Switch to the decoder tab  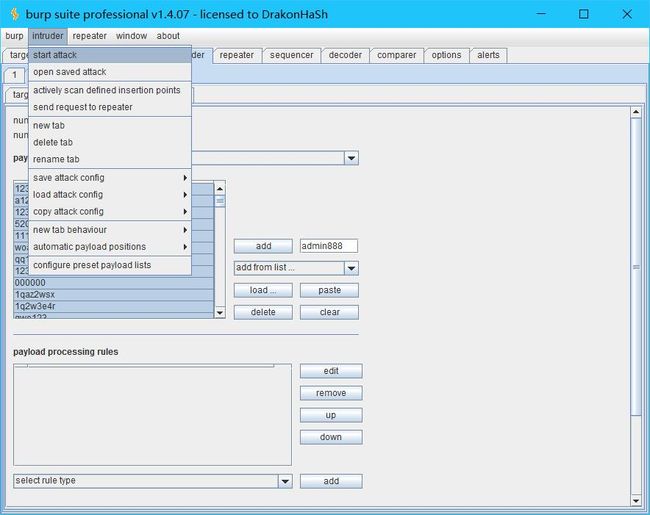345,55
